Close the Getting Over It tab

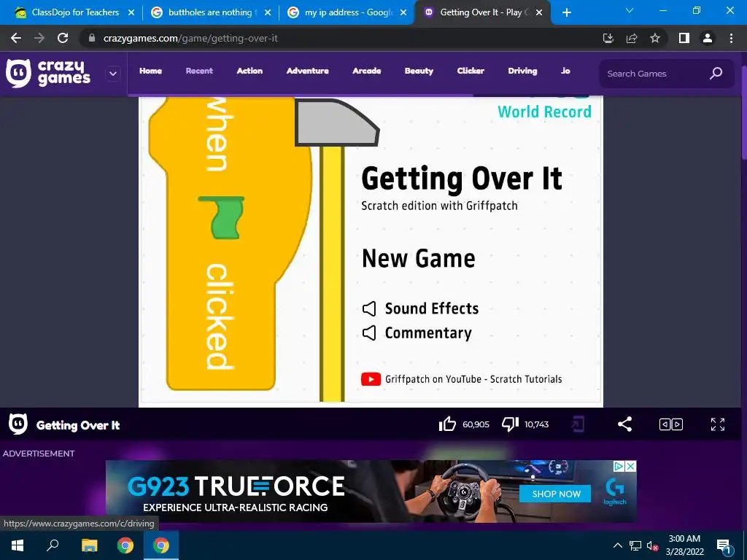pos(539,12)
